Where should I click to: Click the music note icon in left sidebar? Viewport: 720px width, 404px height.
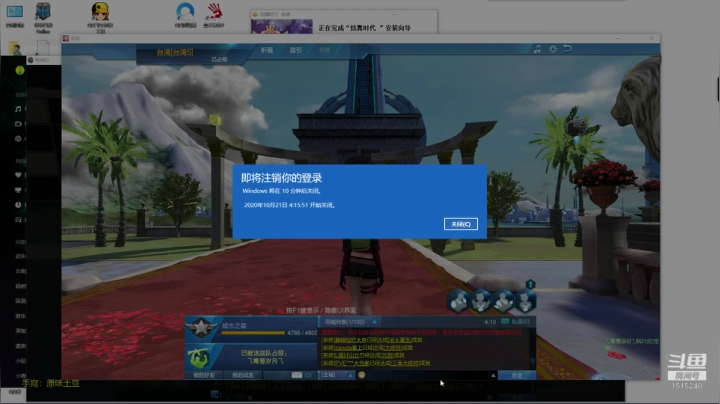(x=18, y=109)
